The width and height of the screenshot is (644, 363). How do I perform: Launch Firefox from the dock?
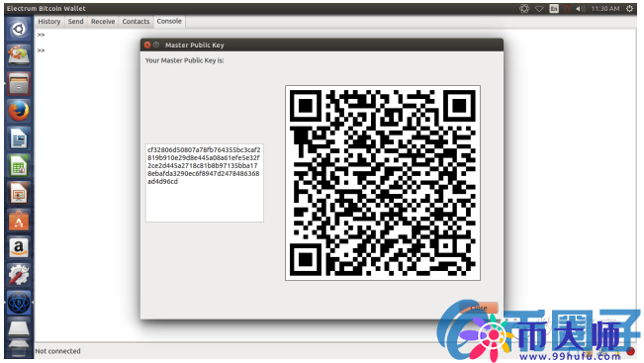(19, 111)
